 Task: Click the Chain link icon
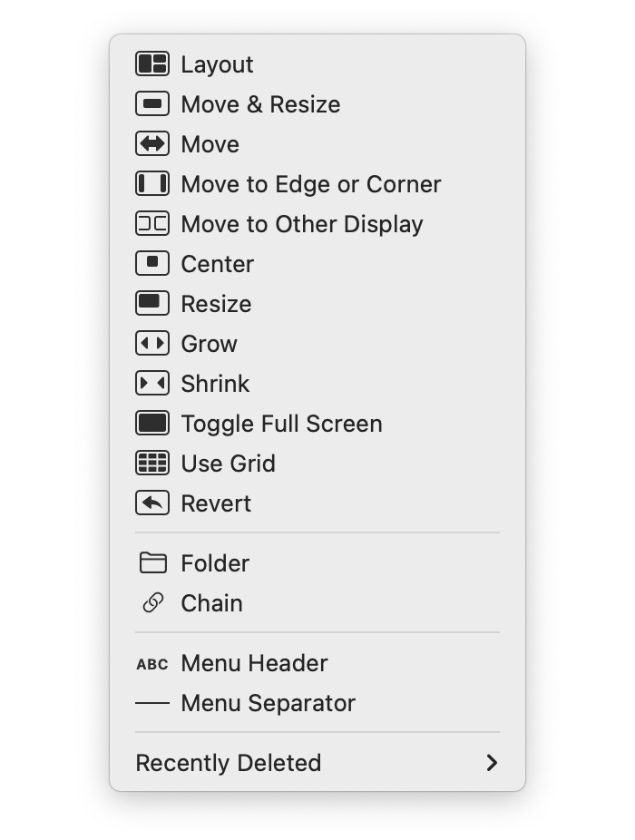tap(152, 603)
